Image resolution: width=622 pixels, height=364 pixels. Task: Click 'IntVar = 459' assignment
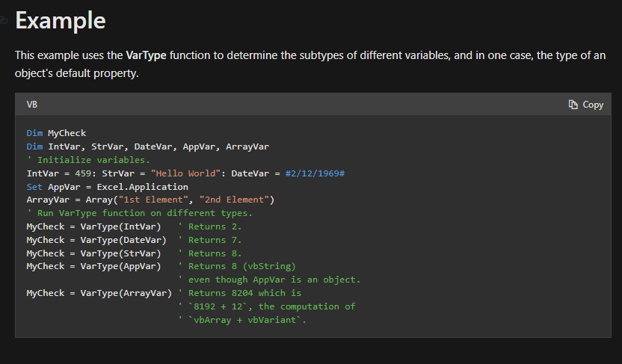[x=59, y=173]
